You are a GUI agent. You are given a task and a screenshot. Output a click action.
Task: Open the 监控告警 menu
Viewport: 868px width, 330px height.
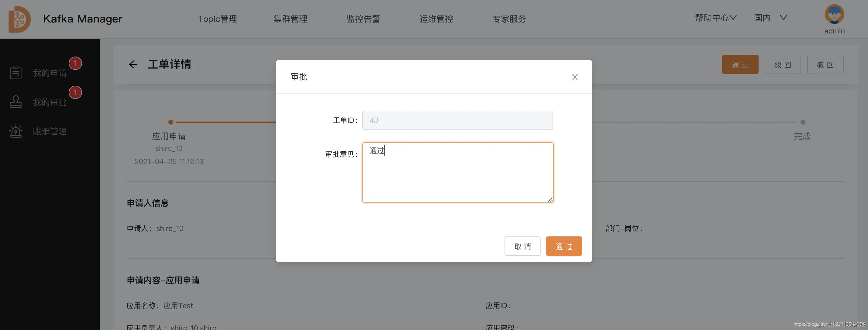363,19
